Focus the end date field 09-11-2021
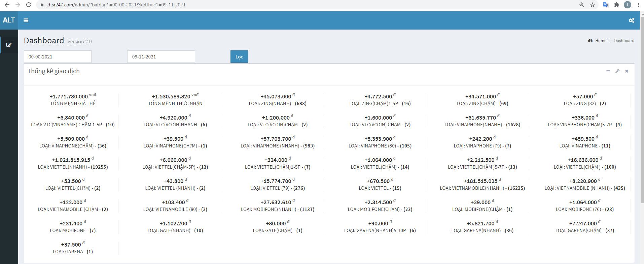The height and width of the screenshot is (264, 644). [161, 56]
